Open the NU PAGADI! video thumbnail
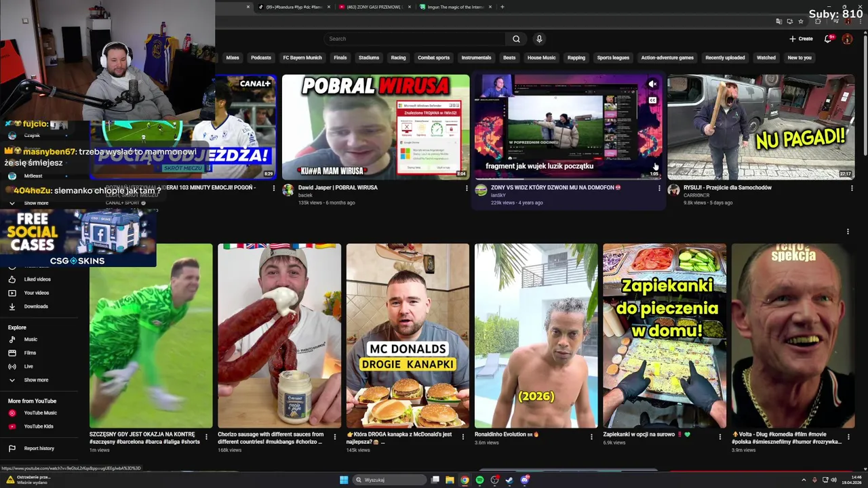This screenshot has height=488, width=868. pyautogui.click(x=760, y=127)
